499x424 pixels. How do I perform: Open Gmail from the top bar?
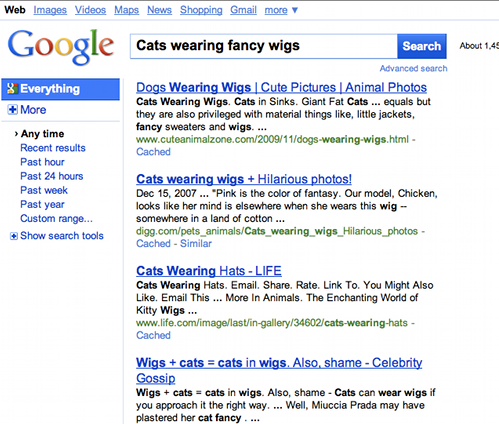243,10
